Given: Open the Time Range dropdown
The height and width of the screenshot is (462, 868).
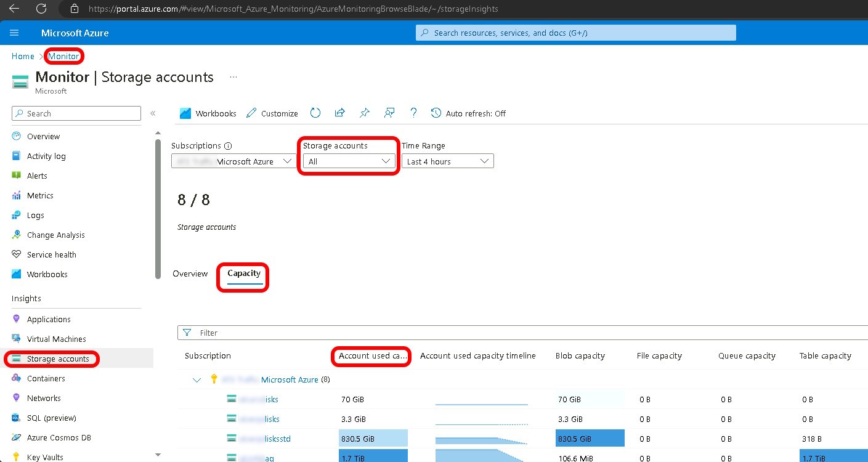Looking at the screenshot, I should (448, 161).
